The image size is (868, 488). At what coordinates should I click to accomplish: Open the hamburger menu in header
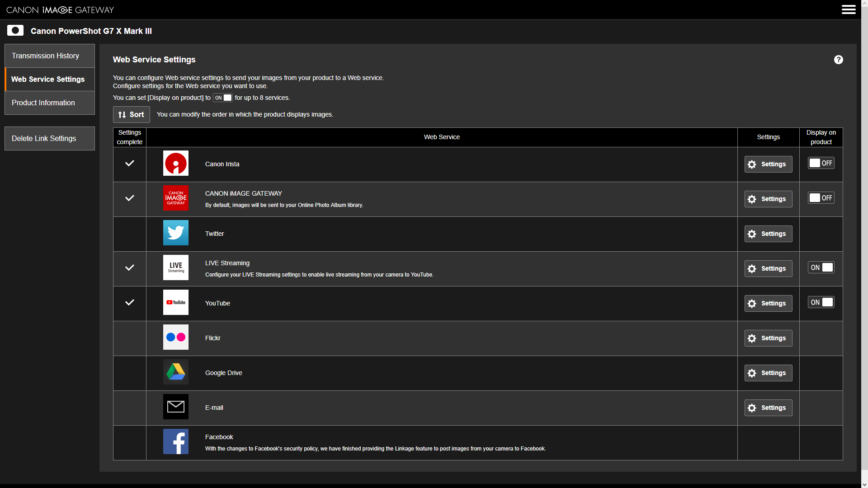pos(849,9)
